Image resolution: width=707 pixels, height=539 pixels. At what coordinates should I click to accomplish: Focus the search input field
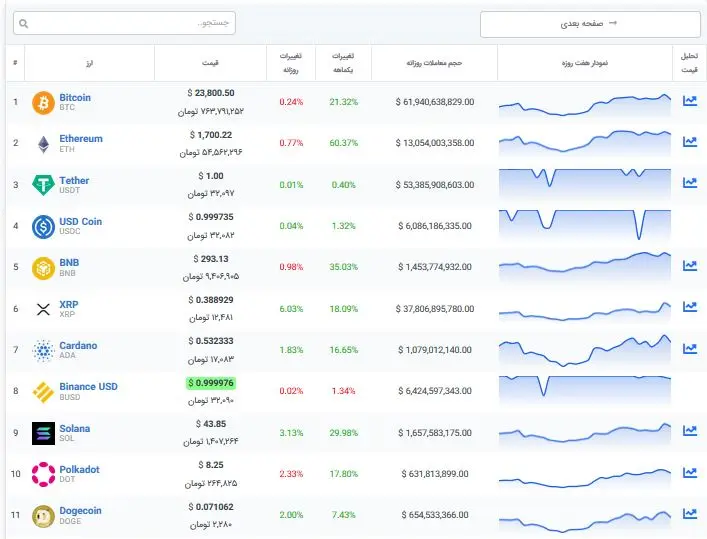[x=124, y=23]
